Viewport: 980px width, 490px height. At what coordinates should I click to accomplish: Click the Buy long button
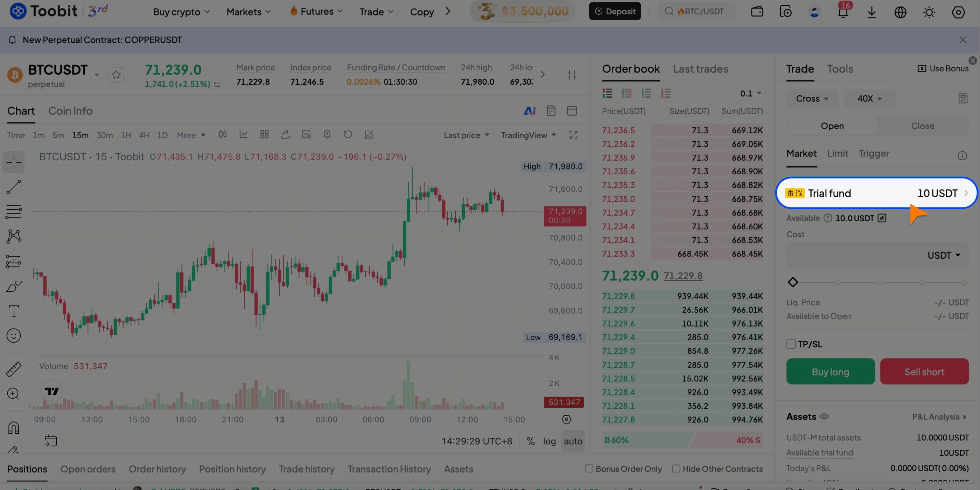click(x=830, y=372)
